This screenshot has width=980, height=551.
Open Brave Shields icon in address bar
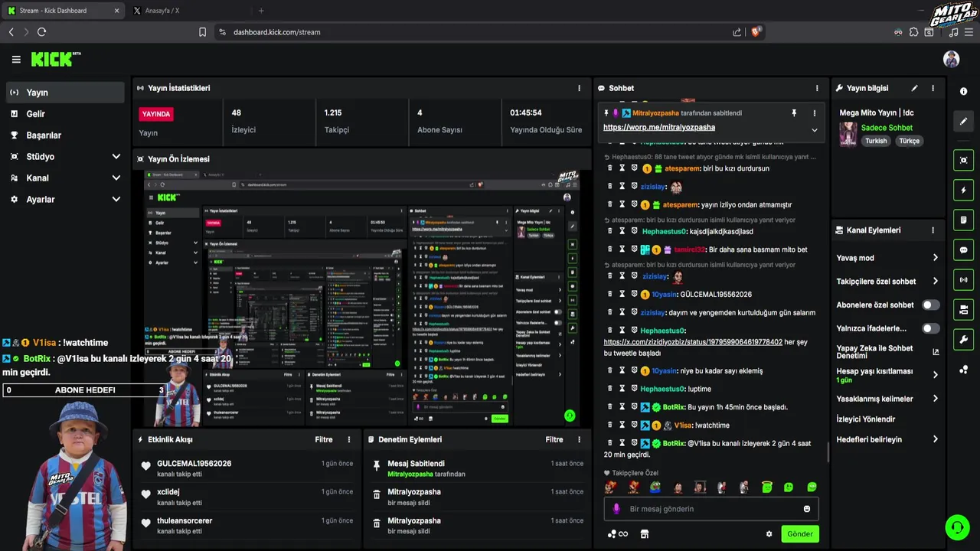coord(757,31)
